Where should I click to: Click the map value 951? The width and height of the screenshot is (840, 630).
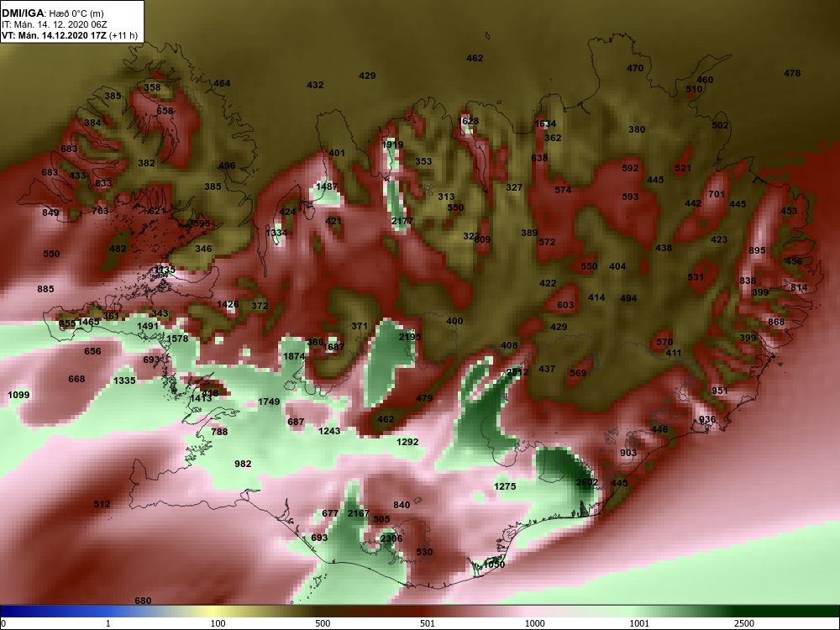pos(720,391)
